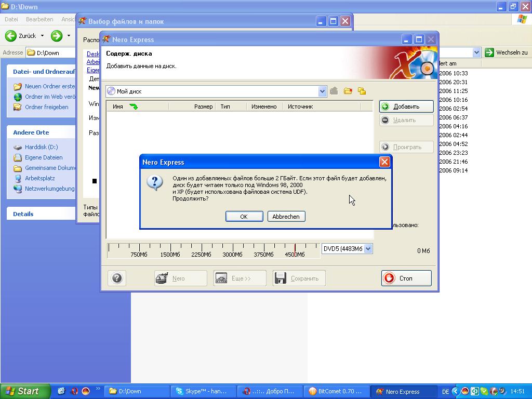Screen dimensions: 532x399
Task: Close the D:\Down Explorer window
Action: click(x=525, y=6)
